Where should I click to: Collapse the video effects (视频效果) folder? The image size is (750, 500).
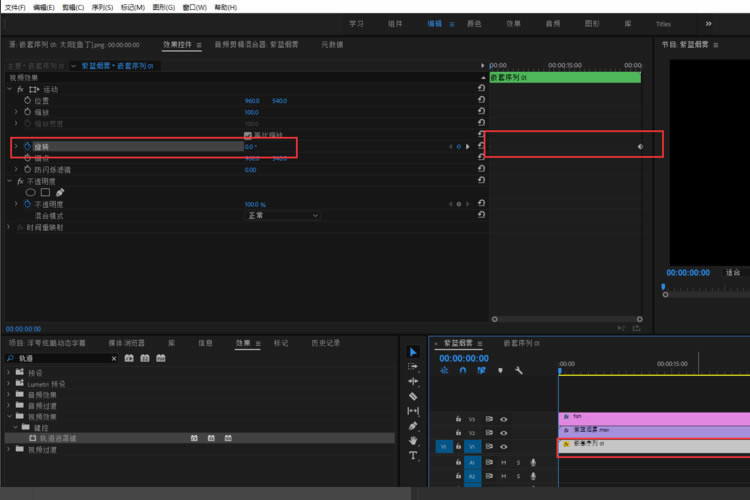pos(9,416)
